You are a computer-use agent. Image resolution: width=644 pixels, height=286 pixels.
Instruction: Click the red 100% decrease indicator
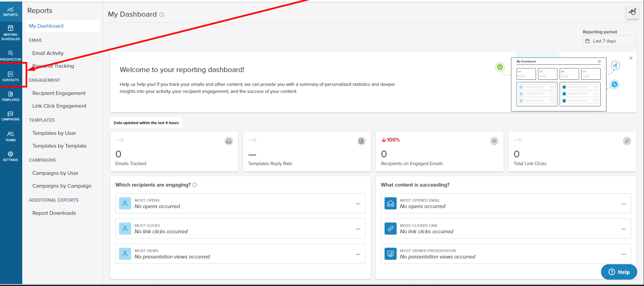click(x=390, y=140)
